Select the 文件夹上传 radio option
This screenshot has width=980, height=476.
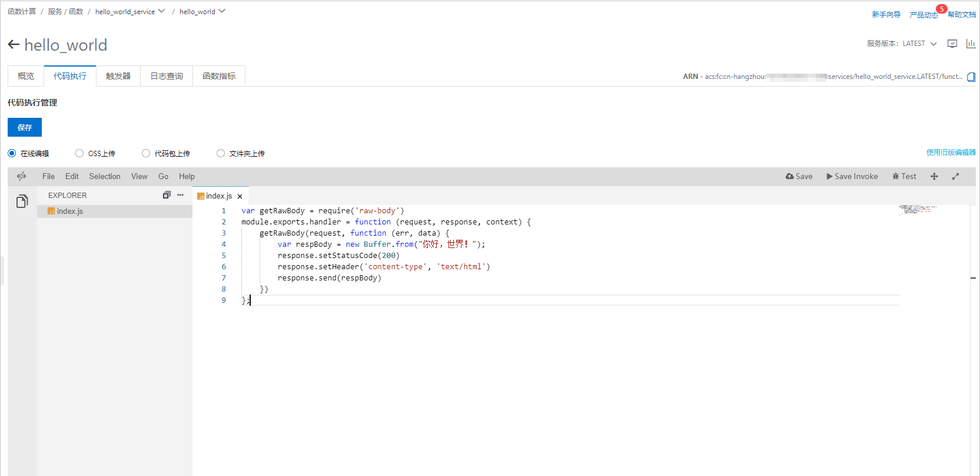(x=221, y=153)
